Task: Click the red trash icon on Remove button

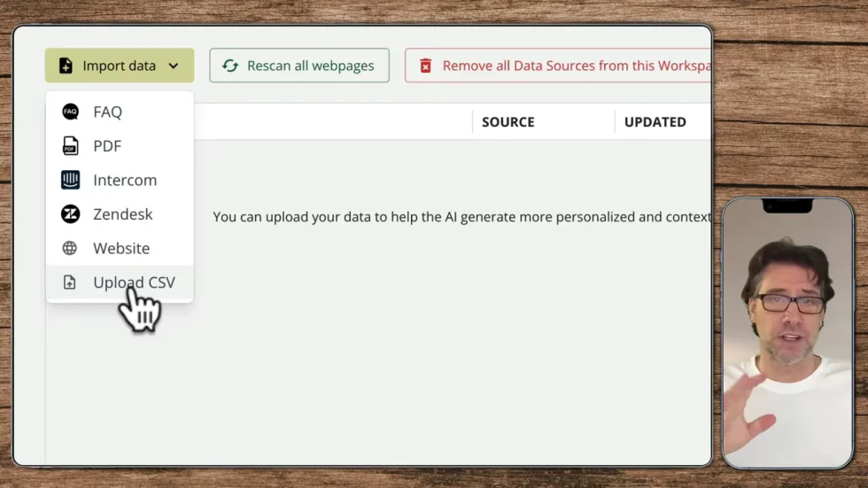Action: (x=425, y=66)
